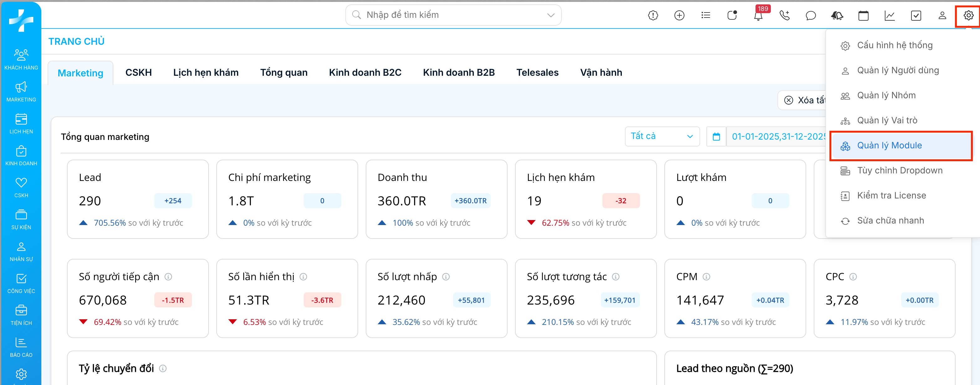Screen dimensions: 980x385
Task: Click the plus-circle quick create icon
Action: [679, 16]
